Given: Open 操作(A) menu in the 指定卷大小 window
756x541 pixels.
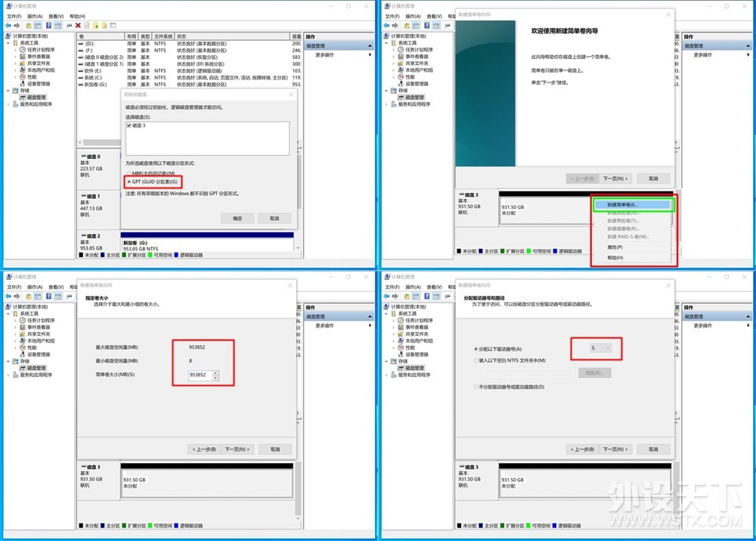Looking at the screenshot, I should click(35, 288).
